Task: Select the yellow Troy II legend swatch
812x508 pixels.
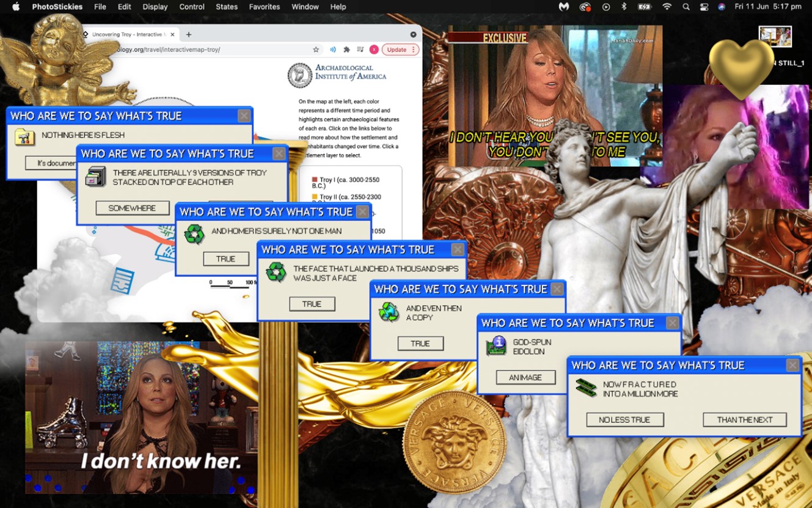Action: 315,197
